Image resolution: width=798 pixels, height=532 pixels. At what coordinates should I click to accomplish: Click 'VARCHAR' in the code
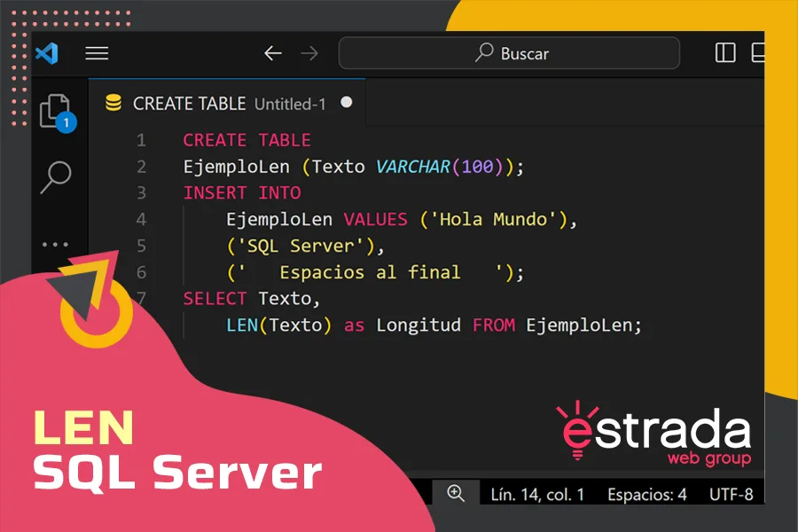412,167
